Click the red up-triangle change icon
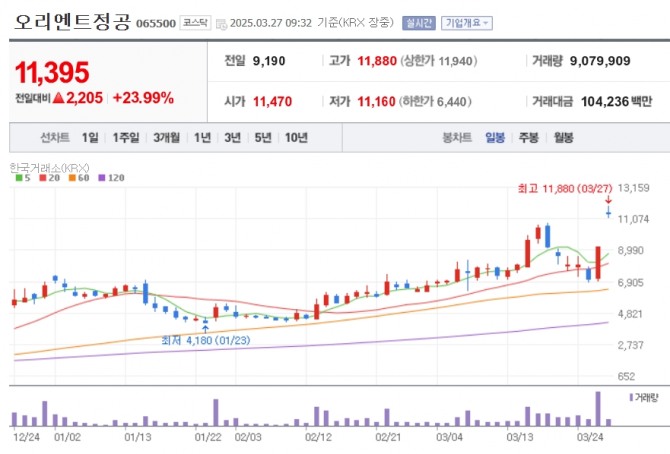This screenshot has width=670, height=454. pos(59,98)
